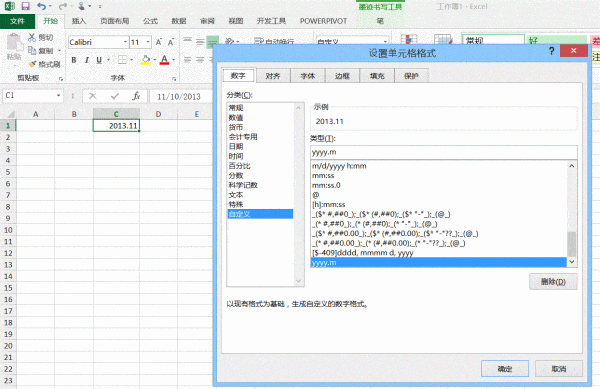Image resolution: width=600 pixels, height=389 pixels.
Task: Open the Calibri font name dropdown
Action: pyautogui.click(x=125, y=42)
